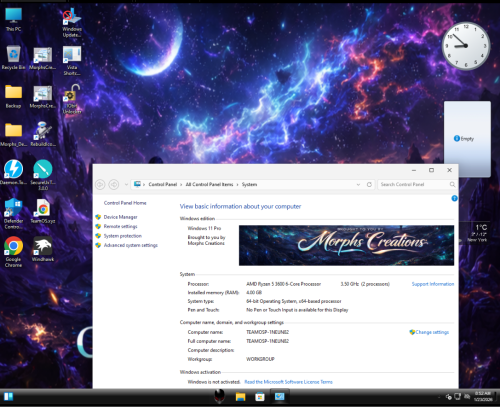Read the Microsoft Software License Terms link
500x407 pixels.
(288, 382)
